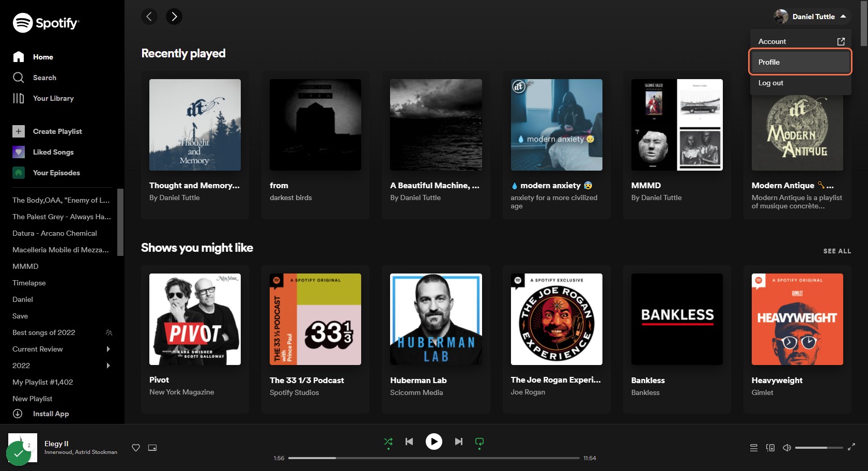This screenshot has height=471, width=868.
Task: Click Daniel Tuttle's avatar picture
Action: [781, 17]
